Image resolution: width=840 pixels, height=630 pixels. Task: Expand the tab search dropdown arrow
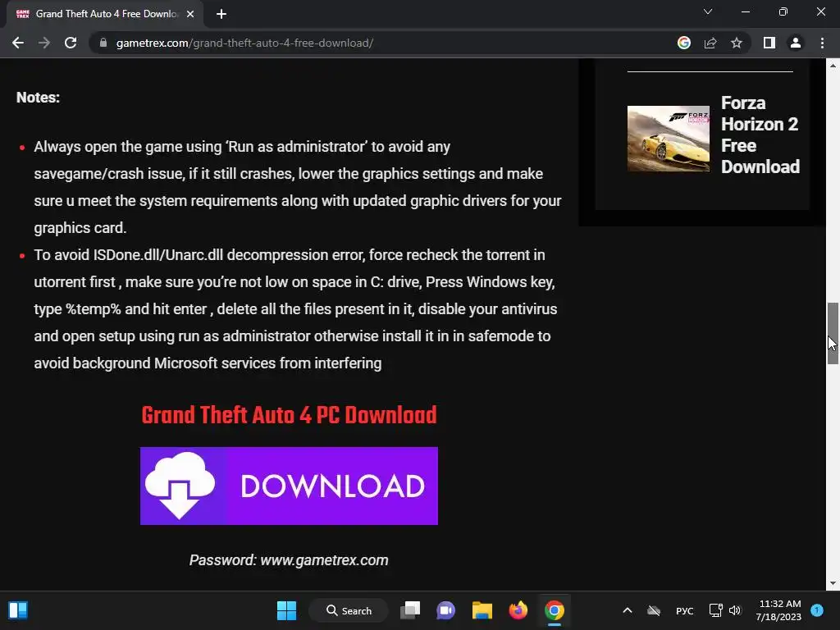coord(708,11)
